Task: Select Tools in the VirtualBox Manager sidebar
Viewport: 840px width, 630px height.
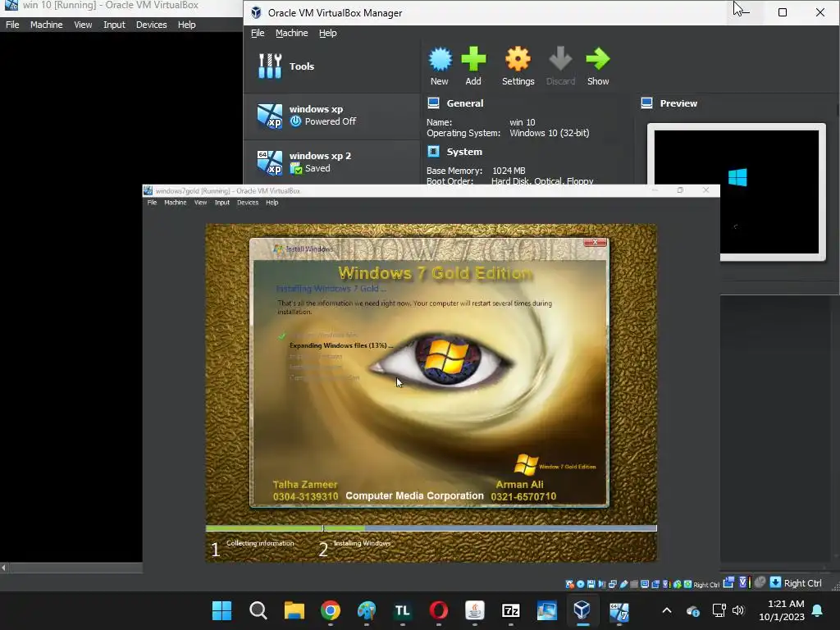Action: click(x=331, y=66)
